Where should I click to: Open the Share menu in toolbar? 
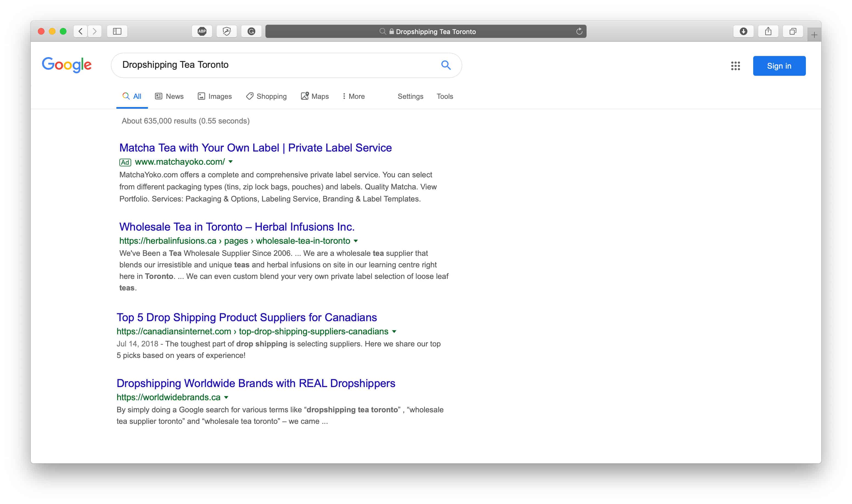768,31
